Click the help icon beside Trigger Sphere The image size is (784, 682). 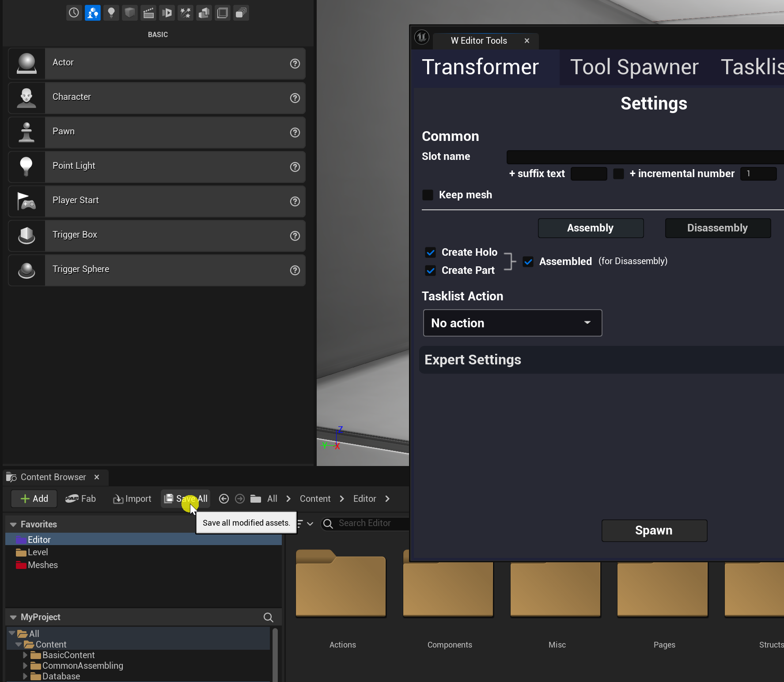(295, 270)
